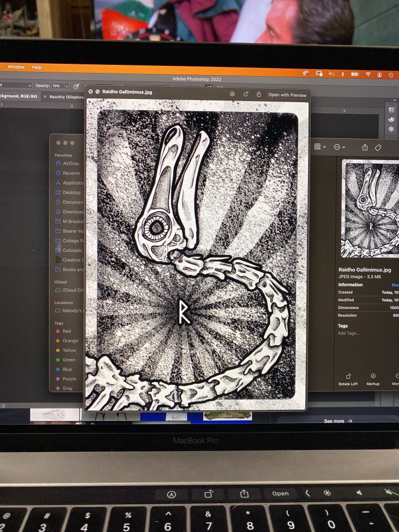
Task: Click See more link at bottom right
Action: pyautogui.click(x=338, y=421)
